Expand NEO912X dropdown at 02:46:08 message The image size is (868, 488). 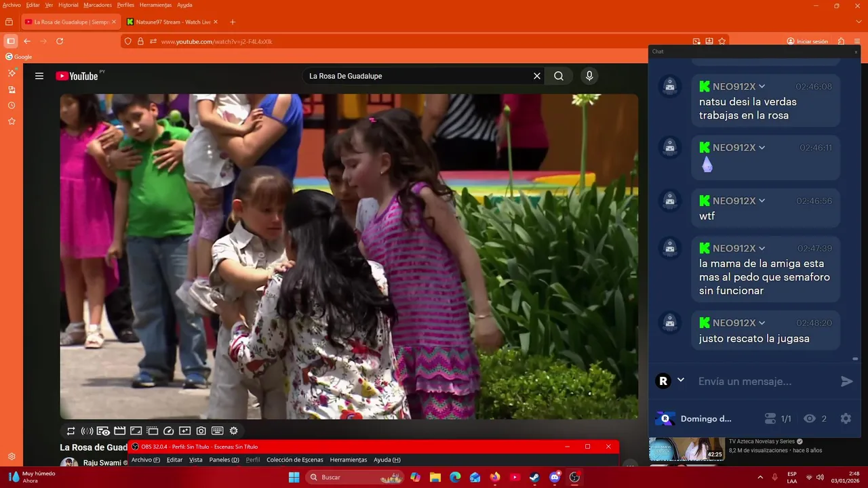[762, 87]
